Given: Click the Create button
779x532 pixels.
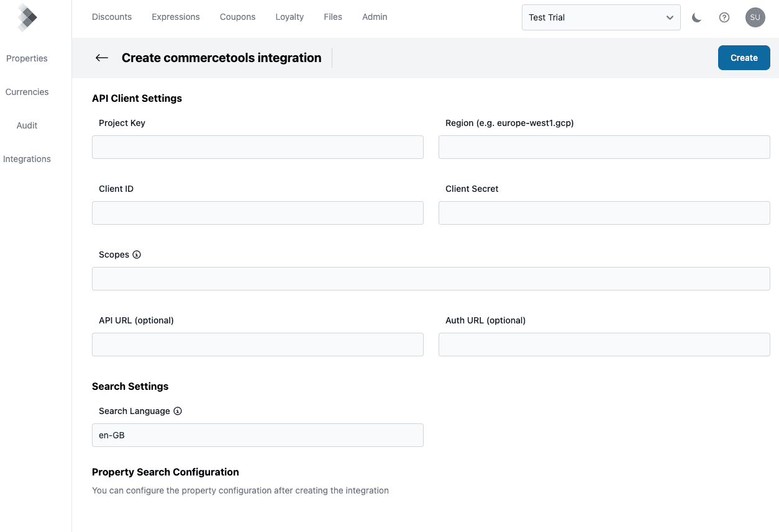Looking at the screenshot, I should 744,57.
